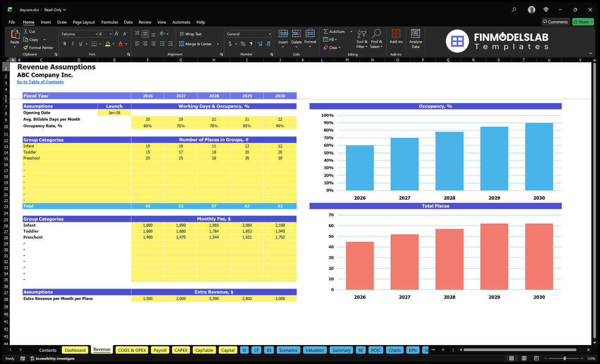Toggle bold formatting
This screenshot has height=364, width=600.
(x=65, y=44)
